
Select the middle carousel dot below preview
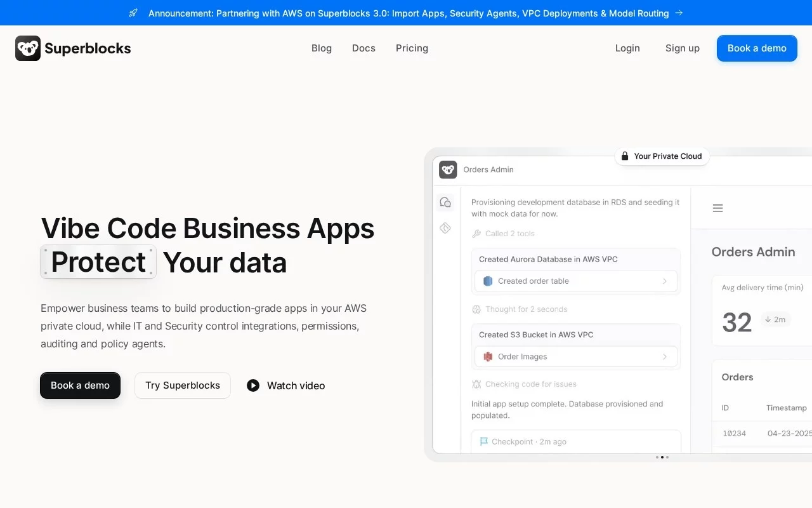(662, 457)
